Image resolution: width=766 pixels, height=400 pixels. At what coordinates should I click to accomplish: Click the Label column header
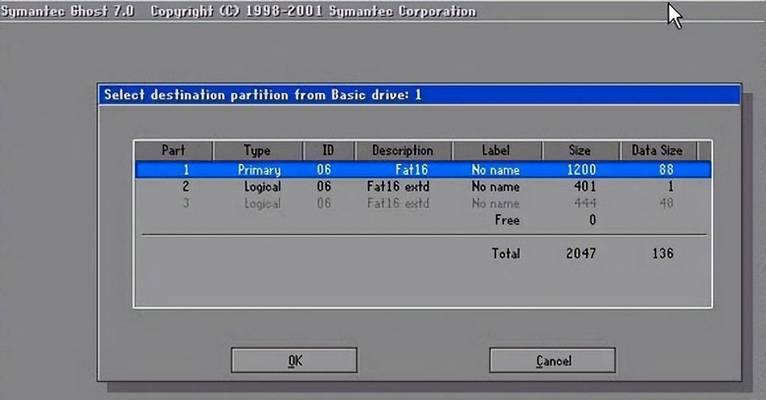(496, 150)
